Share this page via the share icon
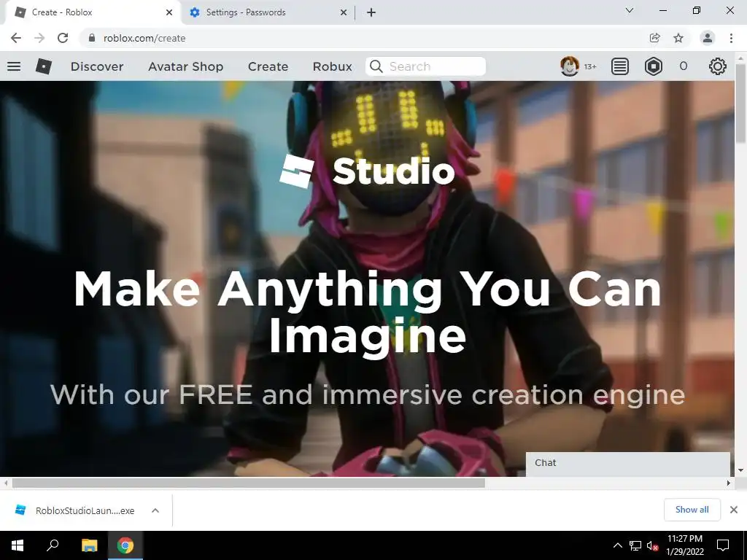This screenshot has width=747, height=560. [x=655, y=38]
